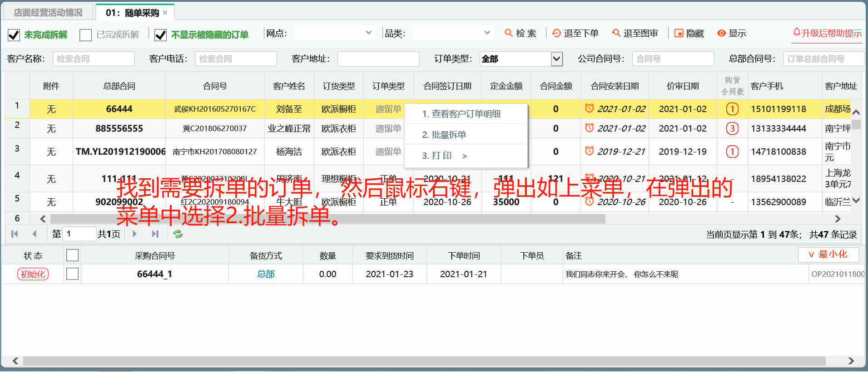The height and width of the screenshot is (372, 868).
Task: Go to last page in pager
Action: [155, 234]
